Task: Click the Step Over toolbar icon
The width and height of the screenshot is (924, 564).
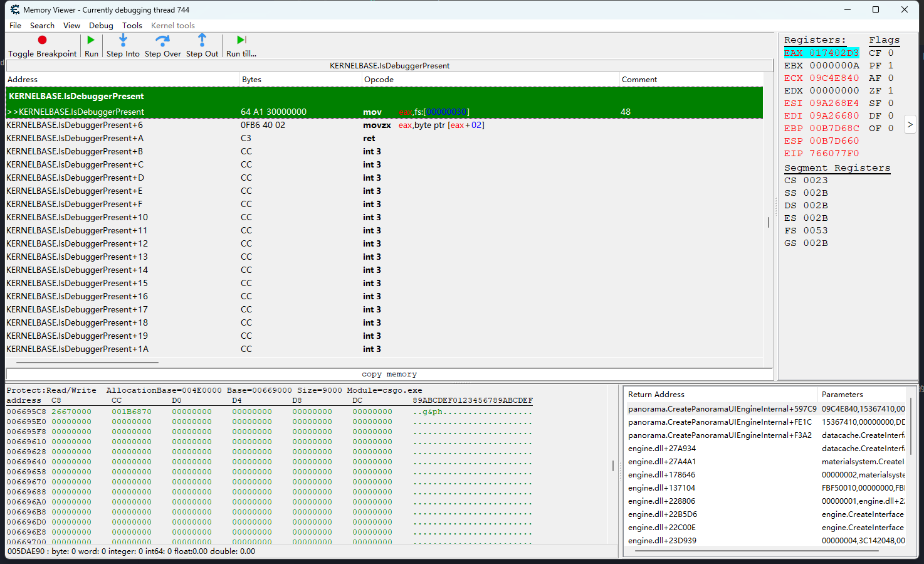Action: [x=162, y=40]
